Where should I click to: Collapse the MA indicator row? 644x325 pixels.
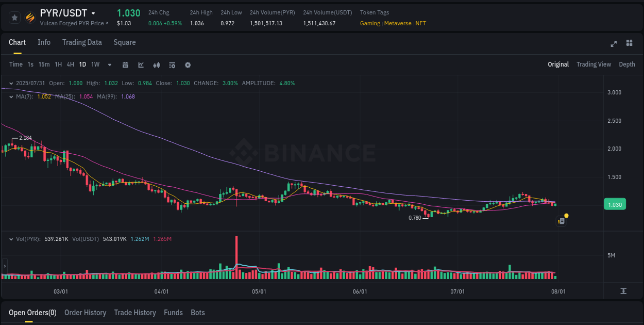click(x=10, y=96)
